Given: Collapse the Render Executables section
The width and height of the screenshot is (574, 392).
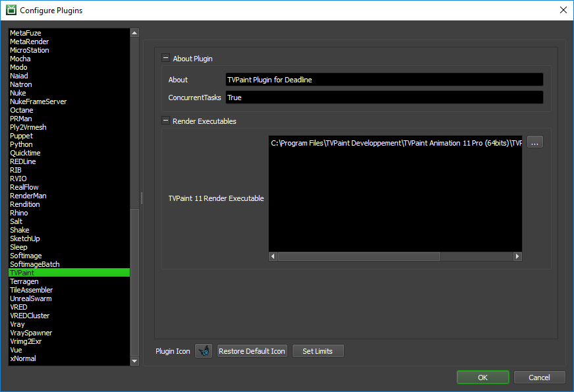Looking at the screenshot, I should coord(165,121).
